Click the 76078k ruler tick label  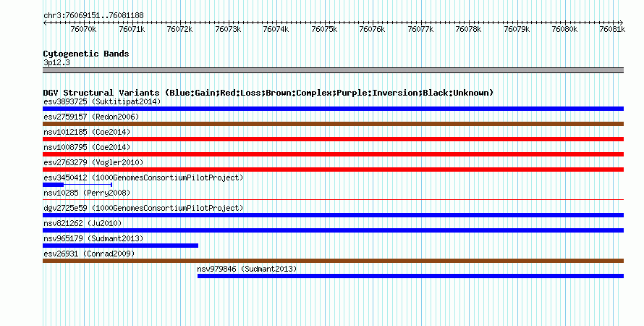[469, 29]
